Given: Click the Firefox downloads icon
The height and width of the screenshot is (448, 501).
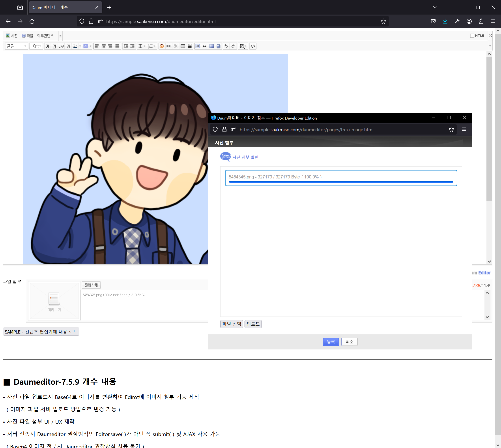Looking at the screenshot, I should (445, 21).
